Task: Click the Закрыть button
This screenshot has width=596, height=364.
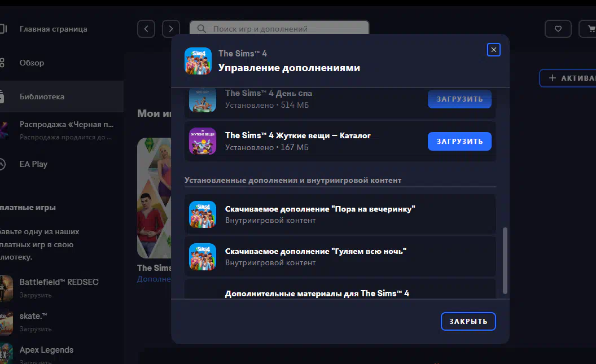Action: [468, 321]
